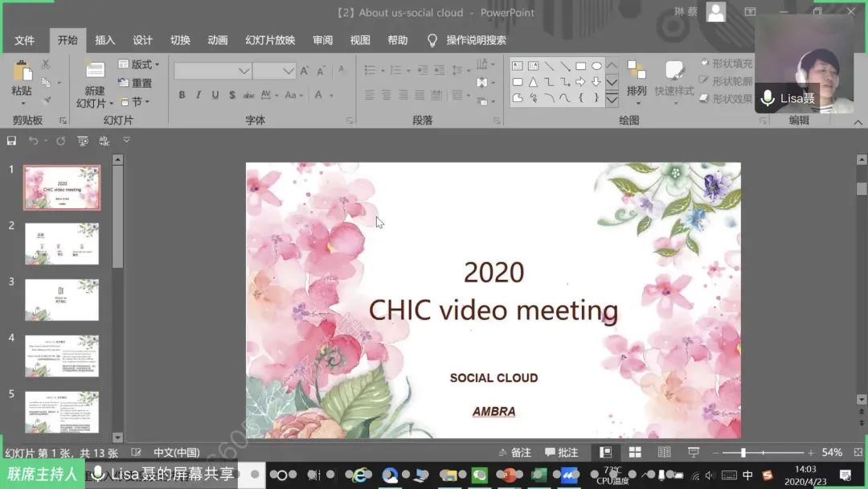Switch to Normal view in status bar
Screen dimensions: 868x489
point(606,453)
